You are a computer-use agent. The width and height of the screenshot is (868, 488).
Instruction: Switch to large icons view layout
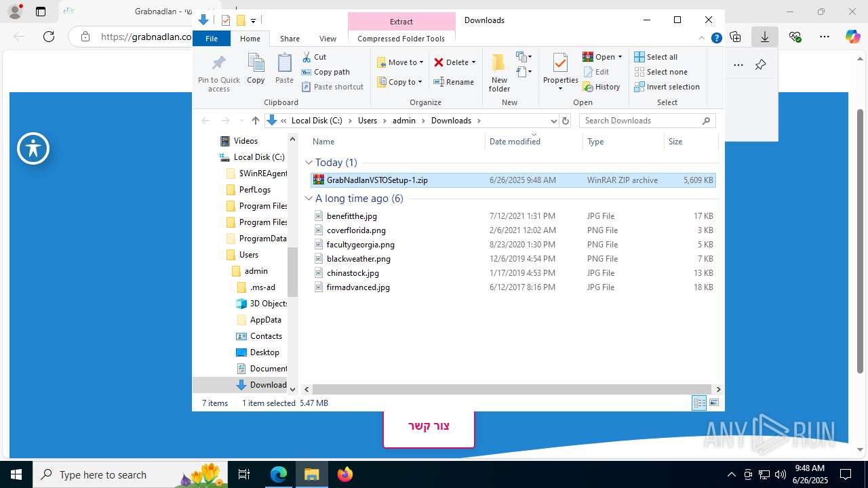[714, 403]
